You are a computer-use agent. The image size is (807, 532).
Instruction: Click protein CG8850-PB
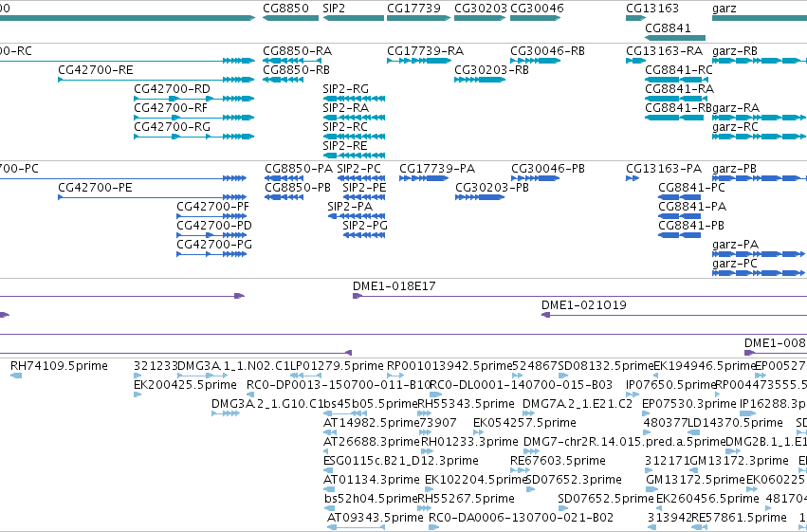pos(284,197)
